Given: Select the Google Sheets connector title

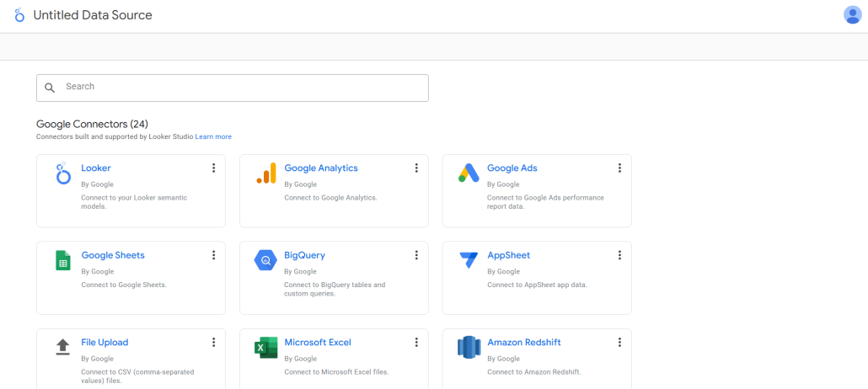Looking at the screenshot, I should coord(113,256).
